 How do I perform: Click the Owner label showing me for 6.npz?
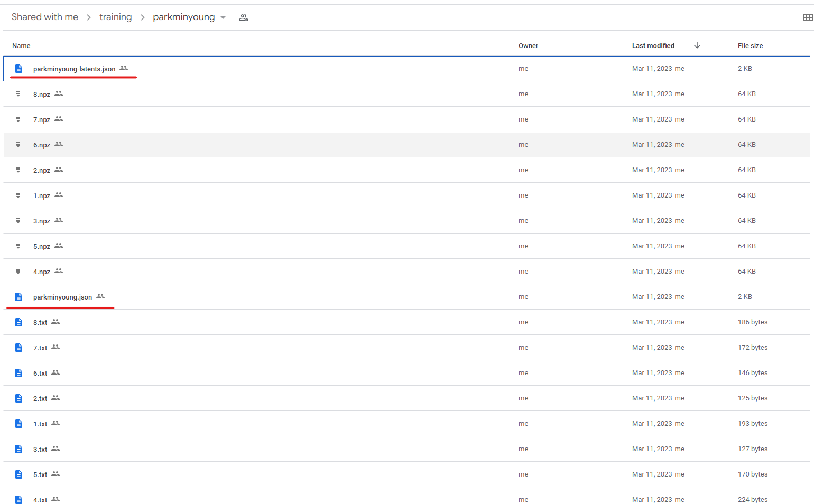pos(523,144)
